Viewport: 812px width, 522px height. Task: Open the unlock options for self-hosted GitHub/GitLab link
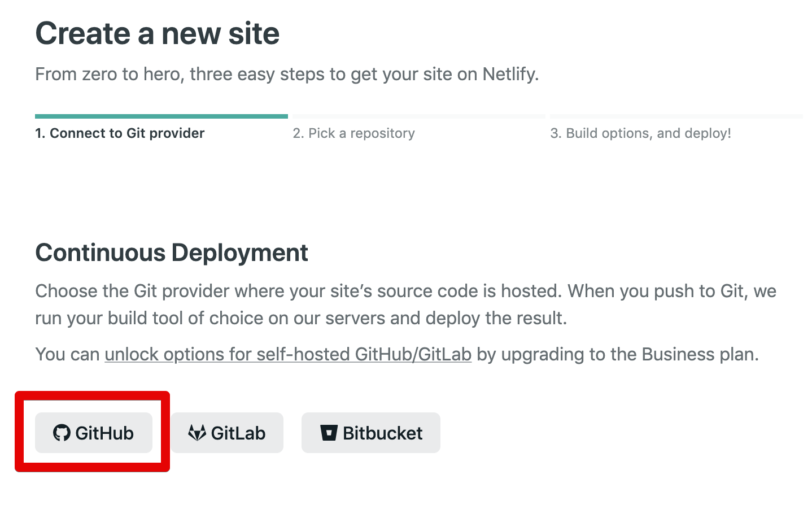click(288, 354)
